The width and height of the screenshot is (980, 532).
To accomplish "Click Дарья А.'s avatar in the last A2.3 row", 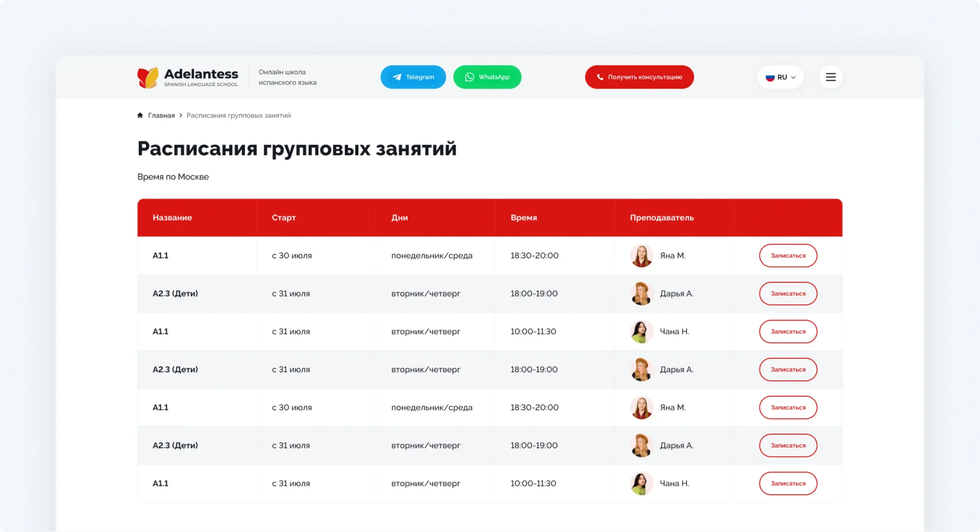I will (642, 445).
